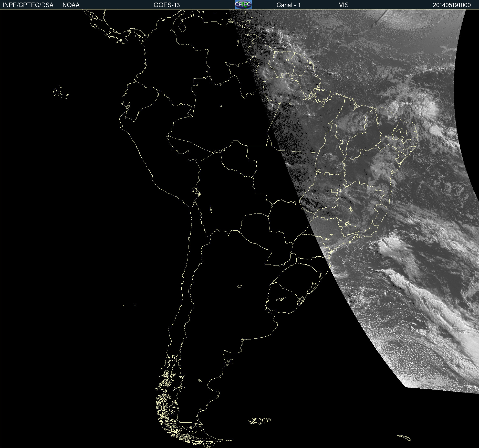479x448 pixels.
Task: Click the CPTEC logo in header
Action: [x=243, y=5]
